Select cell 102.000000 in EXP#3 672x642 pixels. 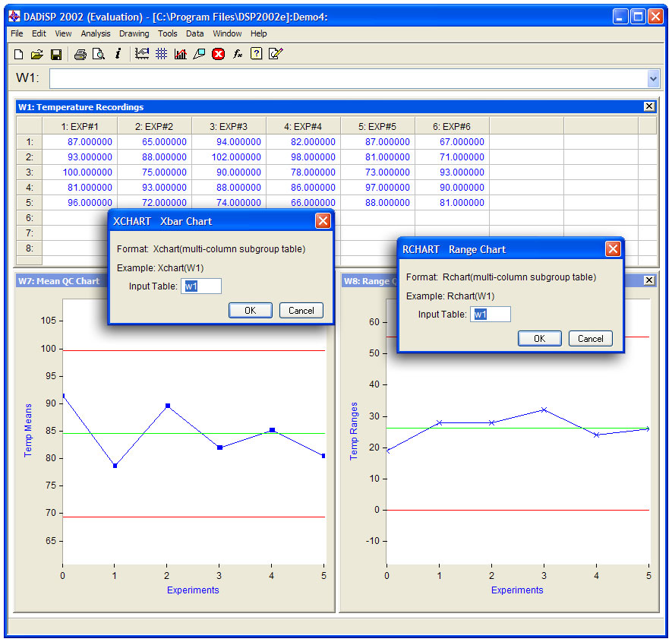tap(229, 157)
